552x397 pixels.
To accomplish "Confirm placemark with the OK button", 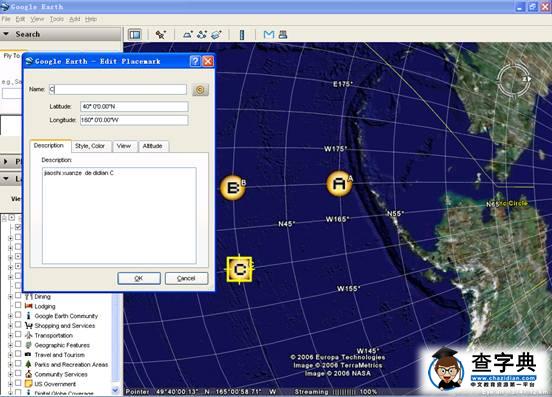I will point(139,278).
